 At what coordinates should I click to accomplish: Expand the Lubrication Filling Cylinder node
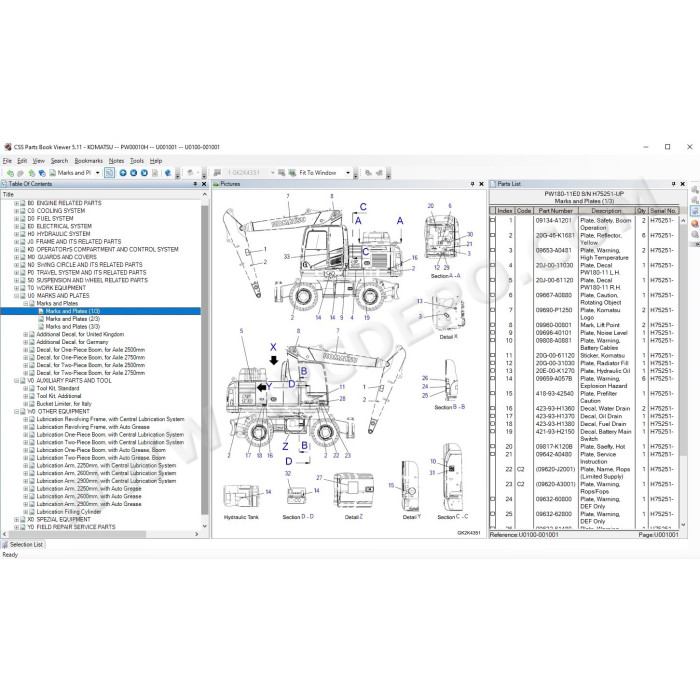tap(25, 512)
